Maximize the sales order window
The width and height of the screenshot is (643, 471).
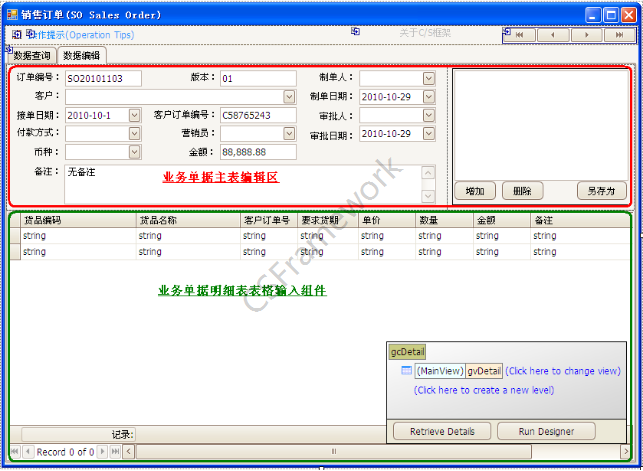click(611, 15)
